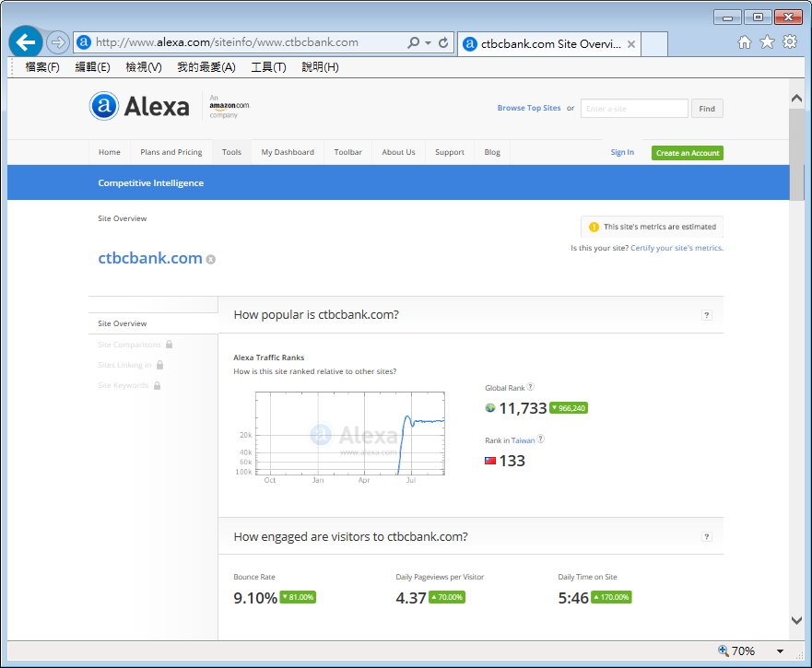This screenshot has height=668, width=812.
Task: Click help icon for 'How popular' section
Action: point(706,315)
